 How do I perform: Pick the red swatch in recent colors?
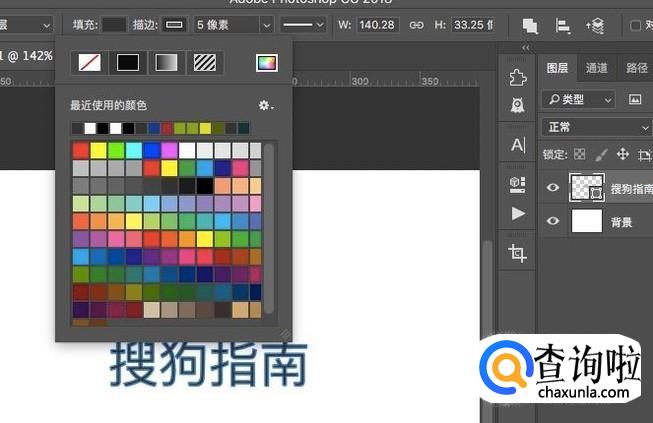(167, 128)
